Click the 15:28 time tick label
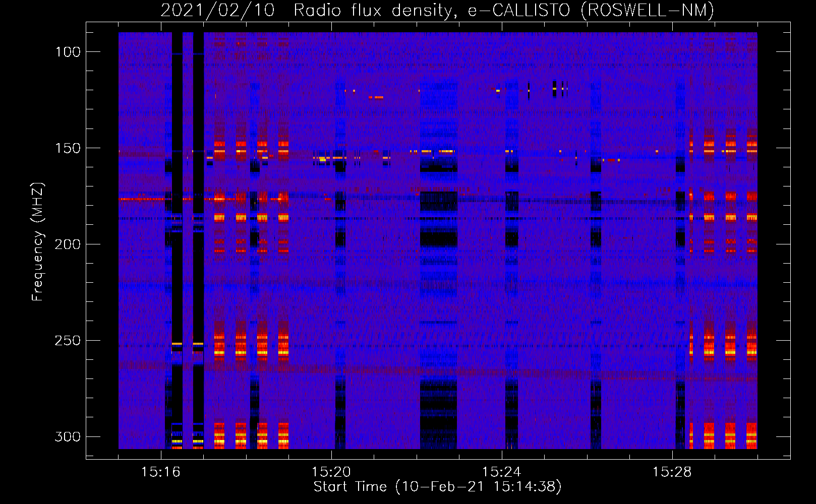816x504 pixels. 672,472
